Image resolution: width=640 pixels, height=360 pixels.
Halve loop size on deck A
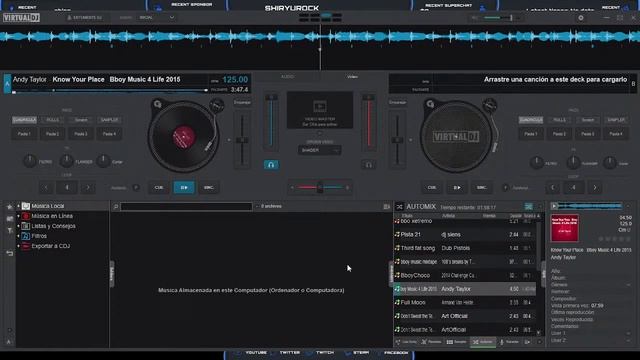pyautogui.click(x=46, y=187)
